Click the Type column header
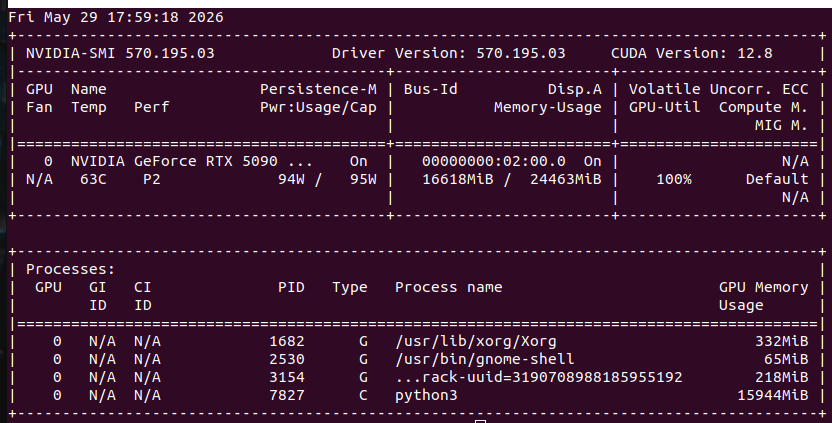Viewport: 832px width, 423px height. 350,287
